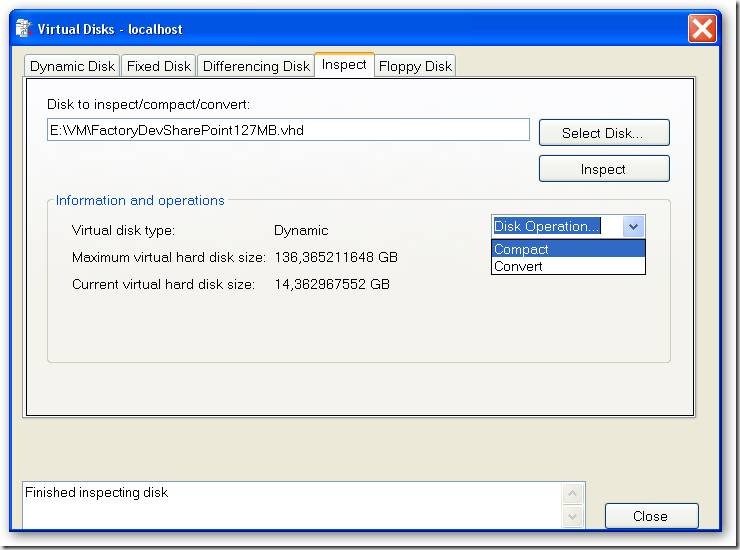This screenshot has height=550, width=740.
Task: Click the status log scroll up arrow
Action: (x=573, y=494)
